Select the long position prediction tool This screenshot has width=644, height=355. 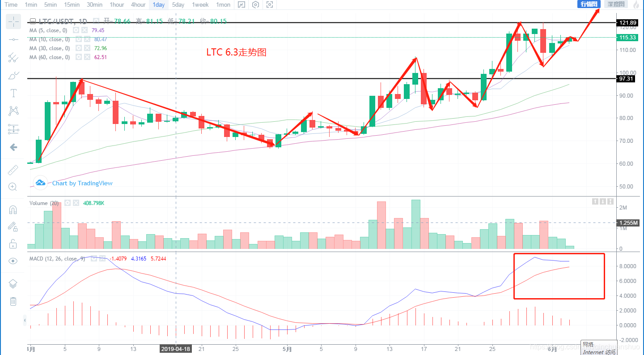click(13, 129)
